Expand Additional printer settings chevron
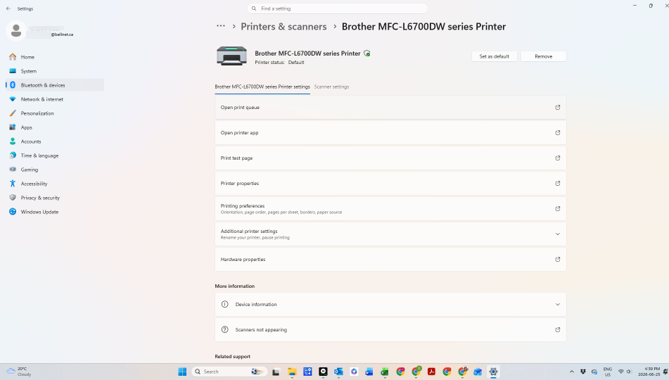 point(557,234)
